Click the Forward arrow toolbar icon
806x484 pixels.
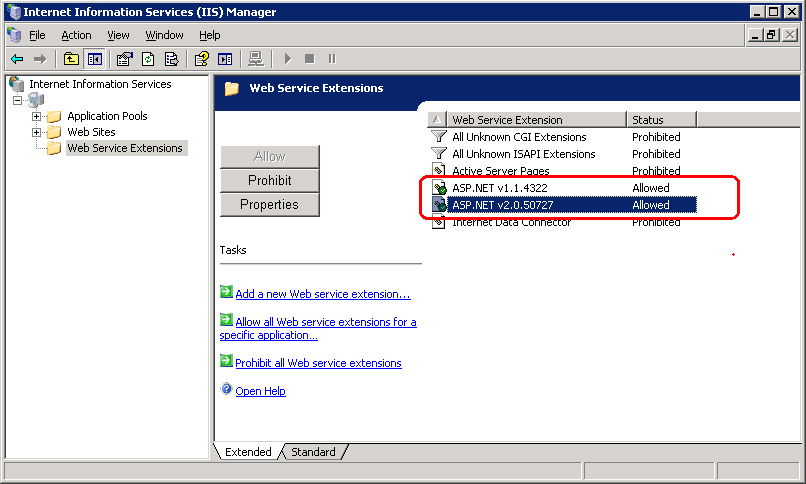(x=40, y=59)
